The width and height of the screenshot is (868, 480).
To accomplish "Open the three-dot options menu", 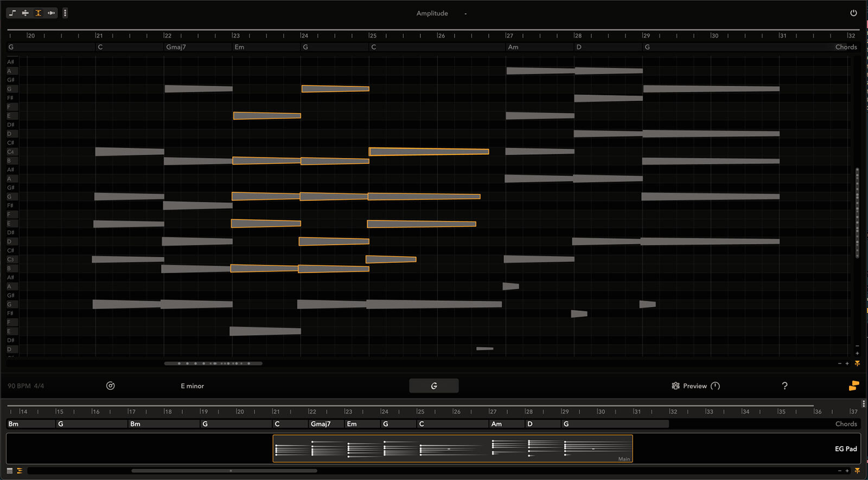I will (x=65, y=13).
